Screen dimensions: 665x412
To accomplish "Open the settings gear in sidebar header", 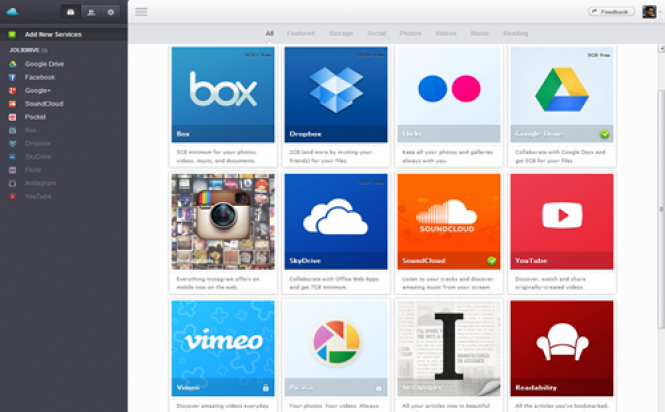I will 111,12.
